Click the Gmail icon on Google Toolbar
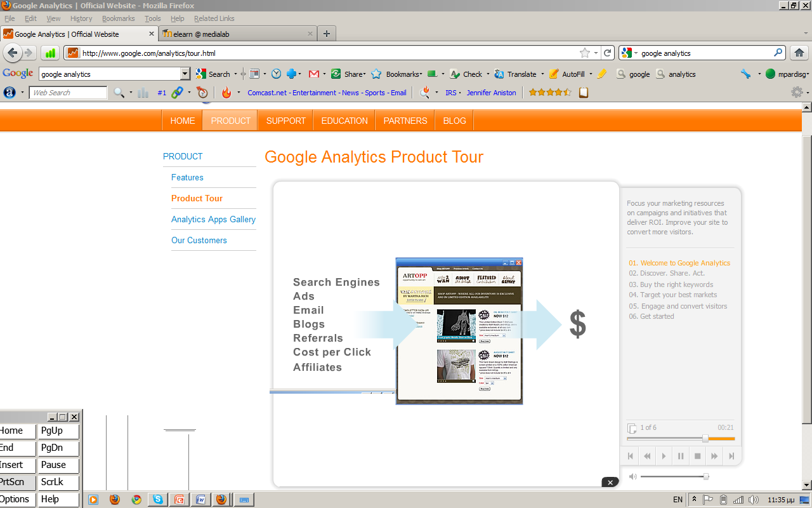 (x=313, y=74)
